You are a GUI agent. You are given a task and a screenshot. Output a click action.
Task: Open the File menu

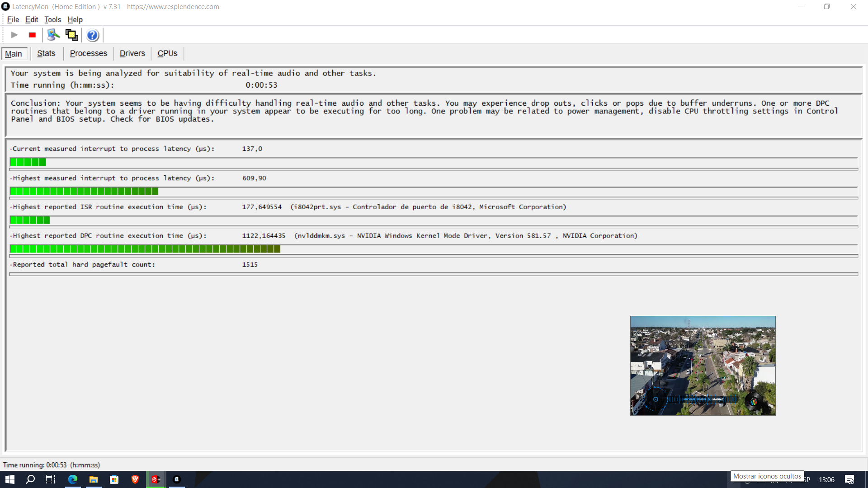(x=13, y=19)
